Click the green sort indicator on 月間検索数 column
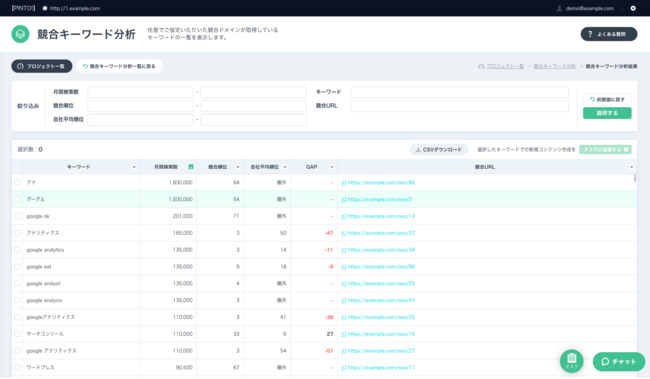Viewport: 650px width, 379px height. tap(191, 167)
